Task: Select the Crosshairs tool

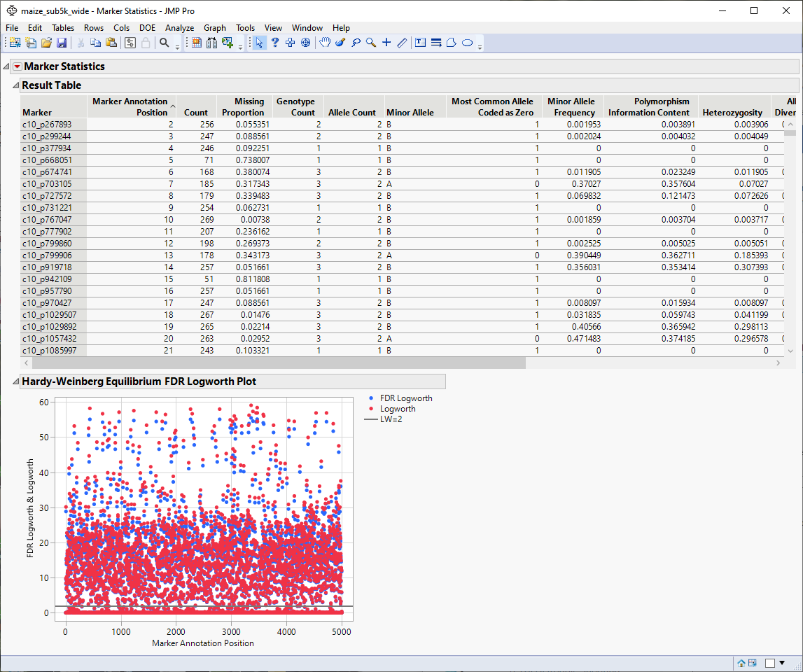Action: [x=386, y=43]
